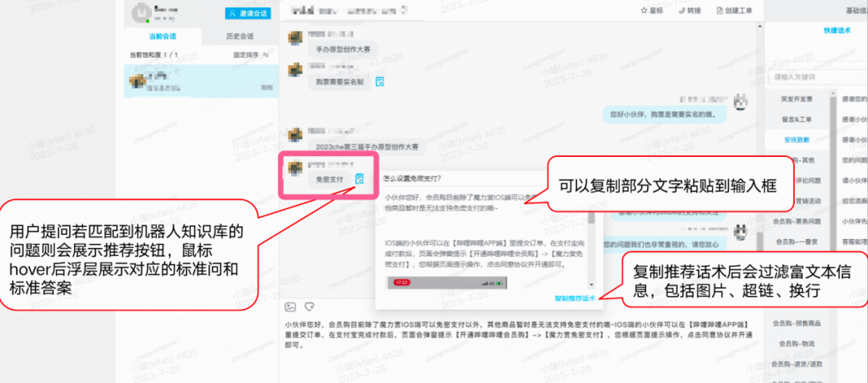Select the 突发开发票 category
This screenshot has height=383, width=868.
[797, 99]
